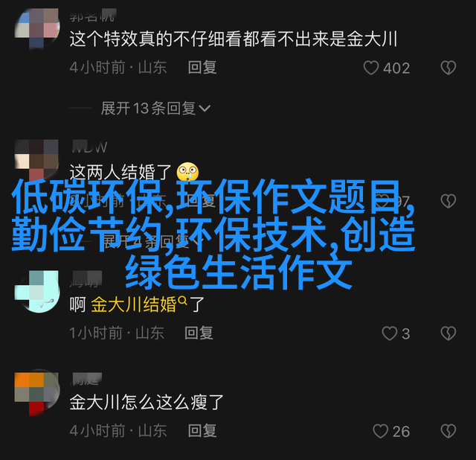Dislike the 啊 金大川结婚了 comment
476x460 pixels.
tap(448, 333)
